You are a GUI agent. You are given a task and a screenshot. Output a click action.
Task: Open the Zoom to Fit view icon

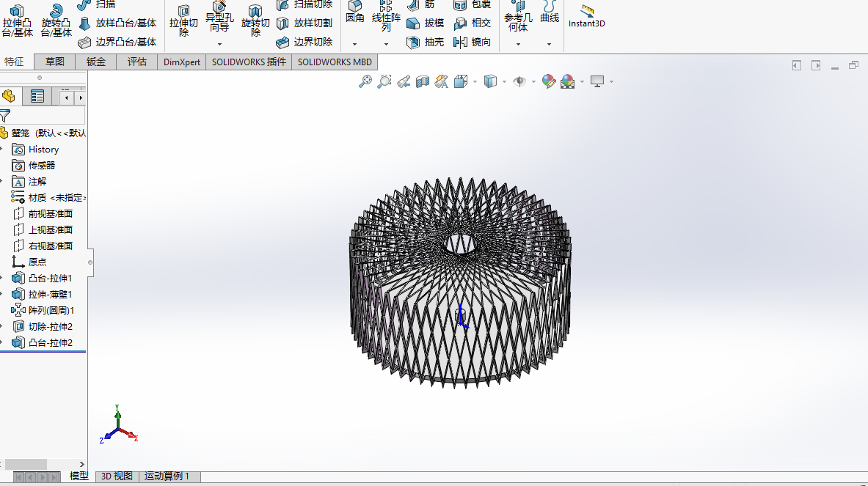[x=365, y=81]
